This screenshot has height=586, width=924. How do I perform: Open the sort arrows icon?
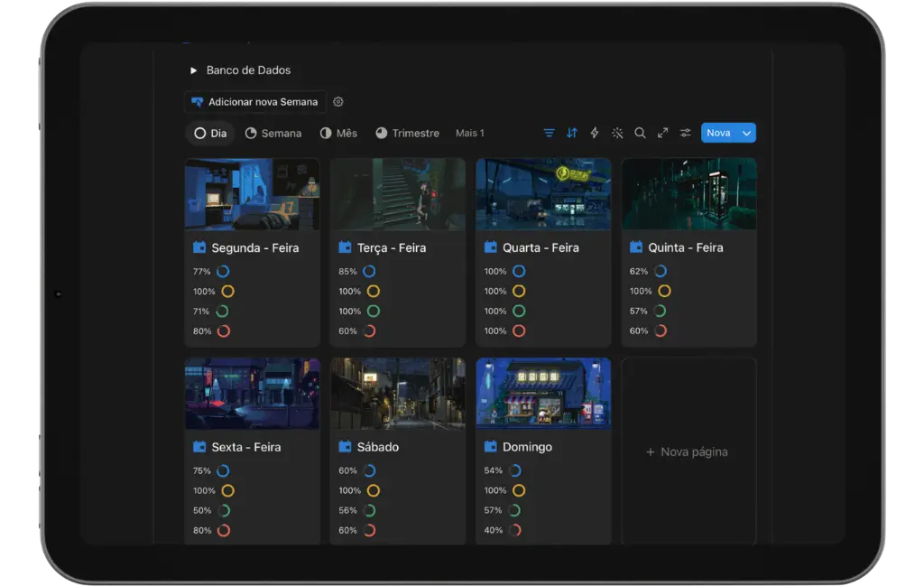point(571,134)
